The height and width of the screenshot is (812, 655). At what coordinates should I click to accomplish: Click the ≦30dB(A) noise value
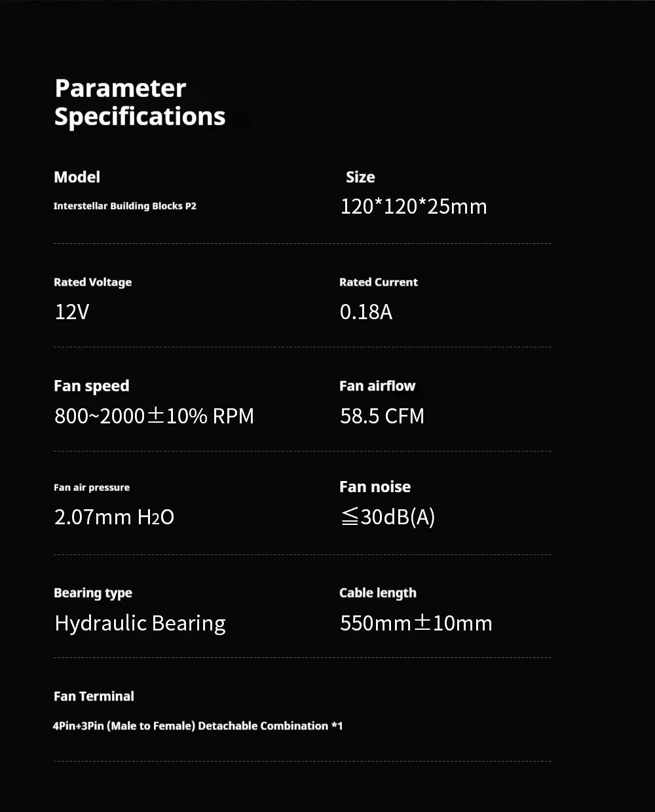[388, 517]
